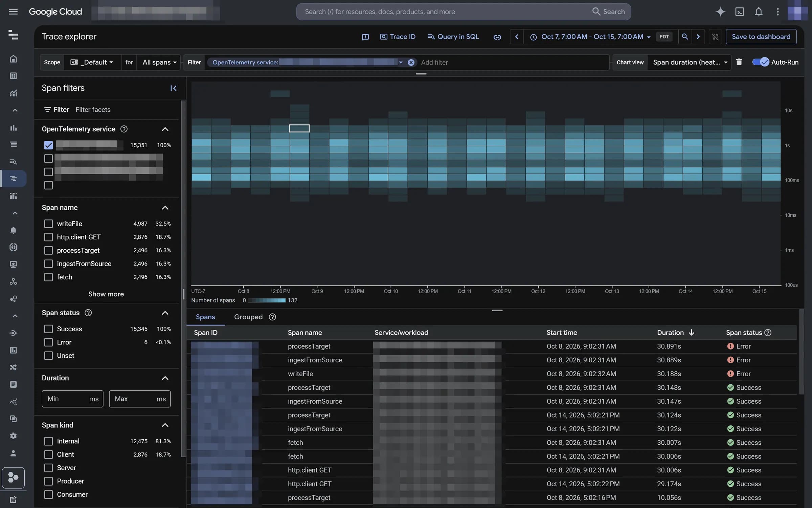
Task: Open the three-dot more options menu
Action: pyautogui.click(x=777, y=12)
